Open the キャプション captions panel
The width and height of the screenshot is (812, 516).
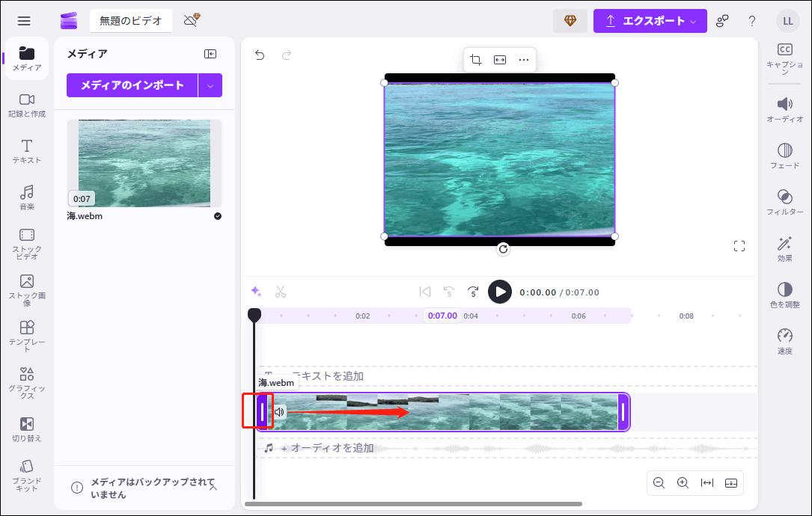click(784, 56)
